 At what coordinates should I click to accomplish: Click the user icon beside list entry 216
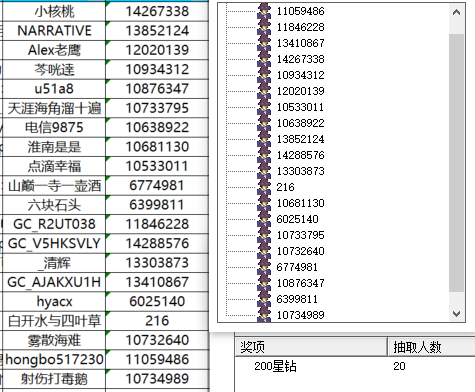[264, 187]
